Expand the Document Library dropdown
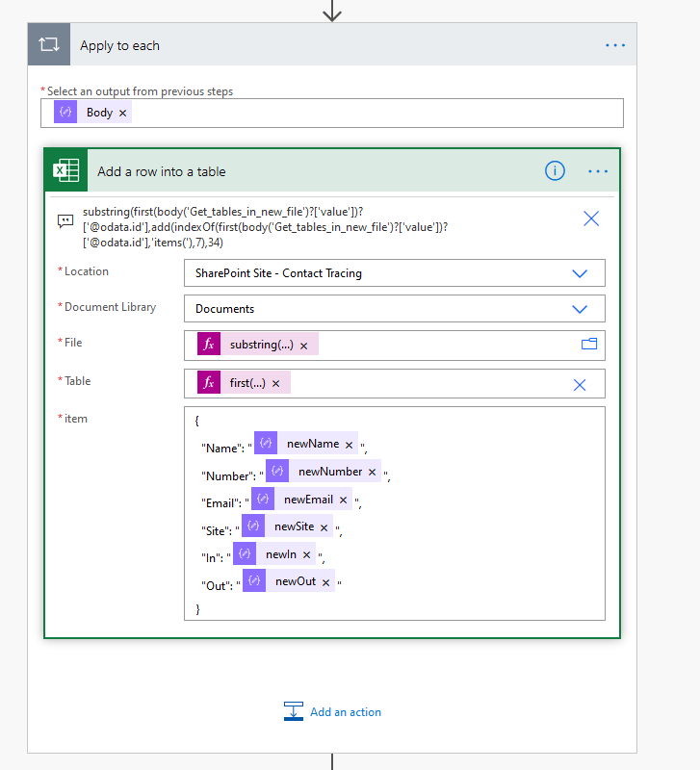Screen dimensions: 700x770 580,309
